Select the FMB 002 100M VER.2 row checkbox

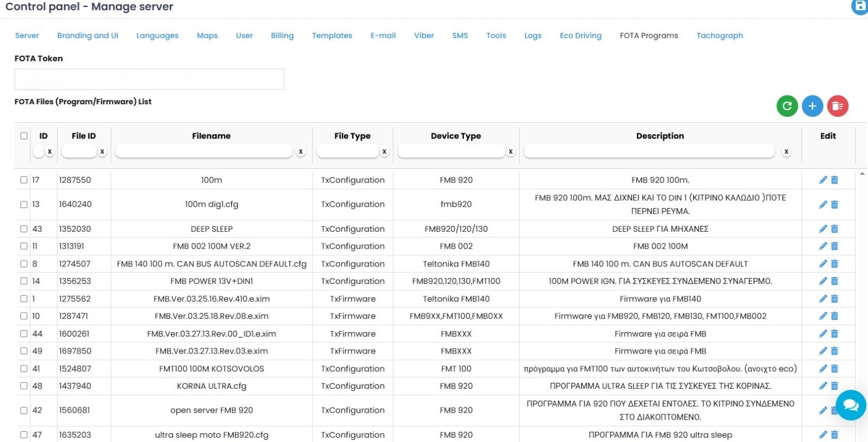pos(24,247)
